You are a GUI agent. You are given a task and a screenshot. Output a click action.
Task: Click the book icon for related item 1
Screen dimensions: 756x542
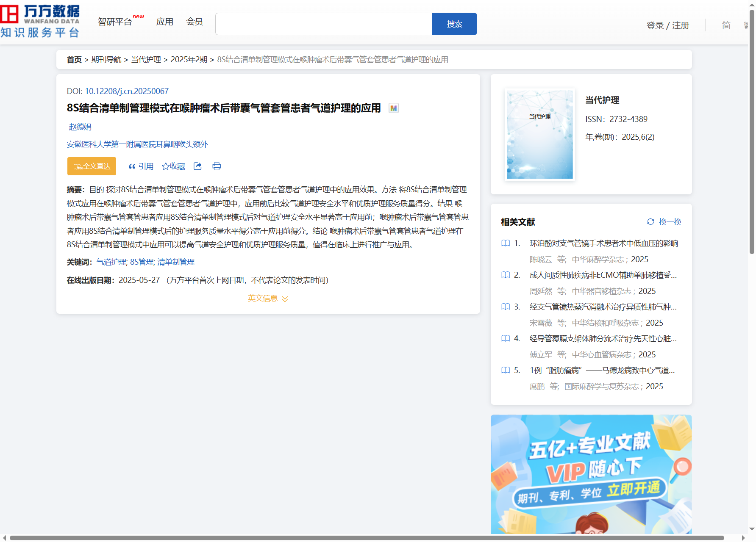[506, 243]
